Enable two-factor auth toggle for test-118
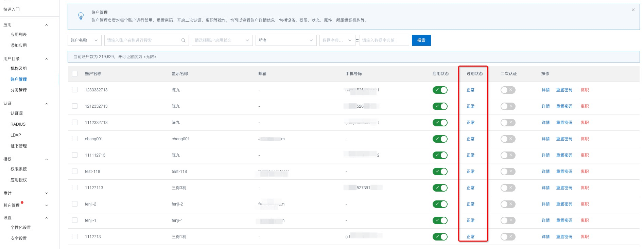This screenshot has width=644, height=249. (x=508, y=172)
